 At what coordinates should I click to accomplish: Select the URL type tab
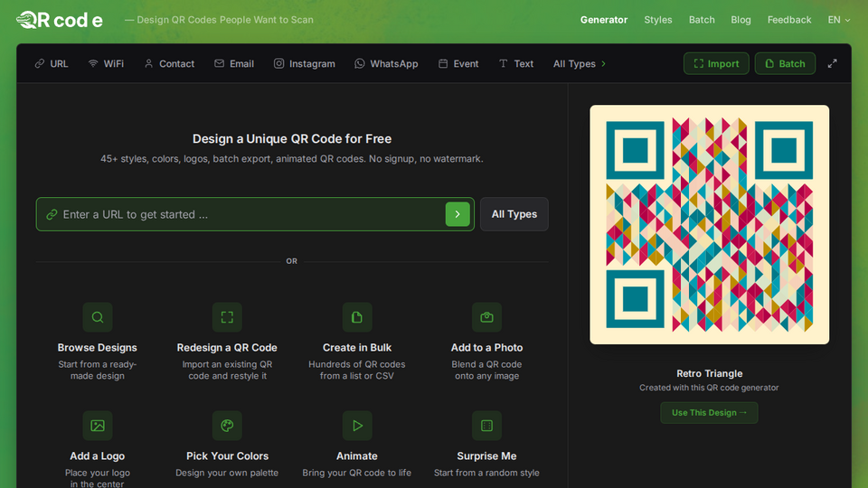pos(52,63)
